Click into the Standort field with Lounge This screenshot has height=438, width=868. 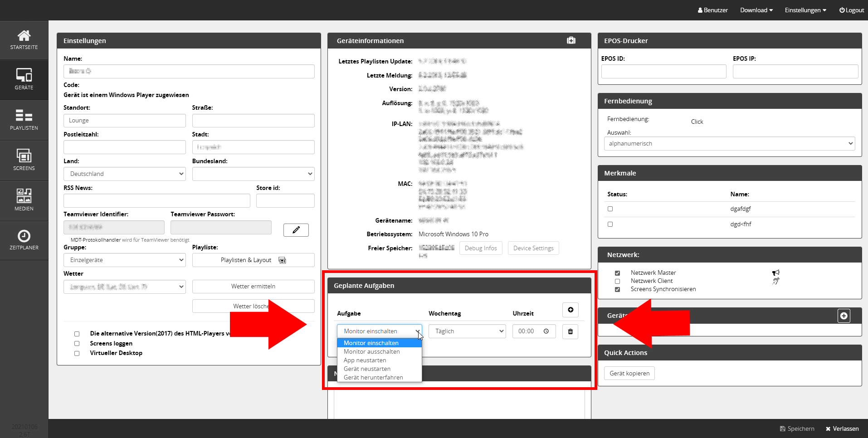pos(125,121)
